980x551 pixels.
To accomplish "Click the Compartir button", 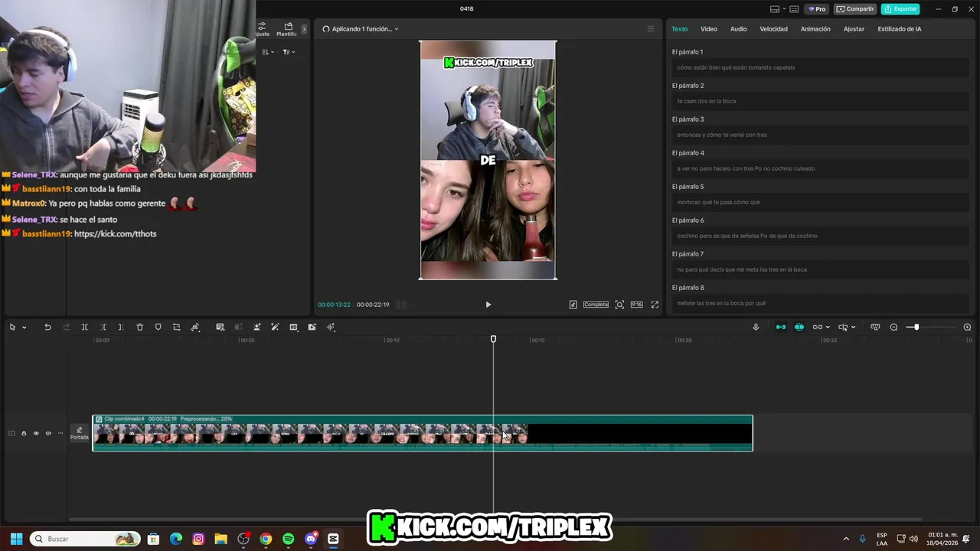I will 855,9.
